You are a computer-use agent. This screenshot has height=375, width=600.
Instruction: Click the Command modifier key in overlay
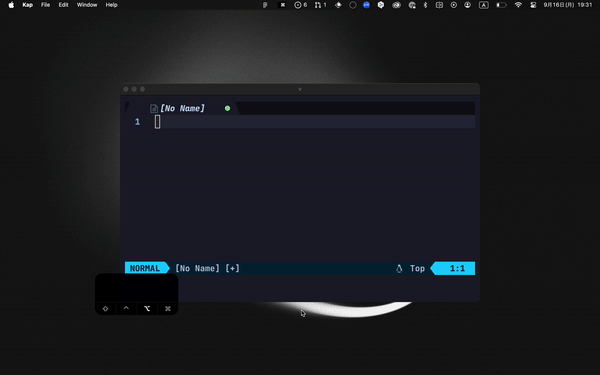168,308
